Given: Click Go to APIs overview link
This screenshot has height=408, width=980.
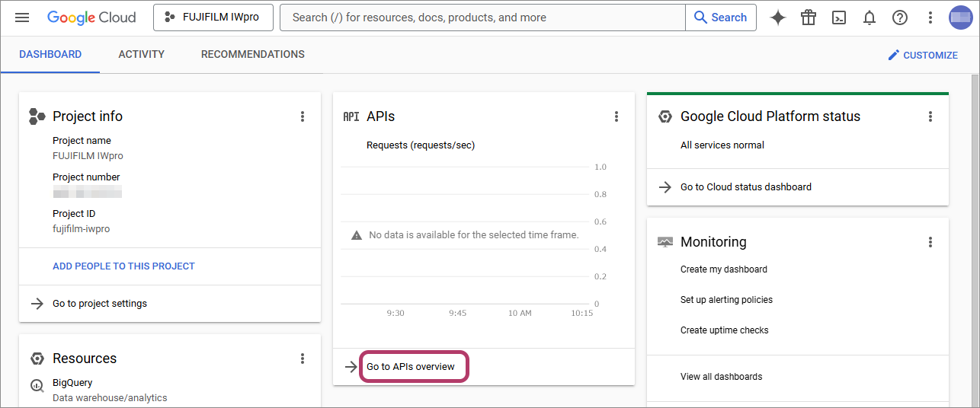Looking at the screenshot, I should point(411,367).
